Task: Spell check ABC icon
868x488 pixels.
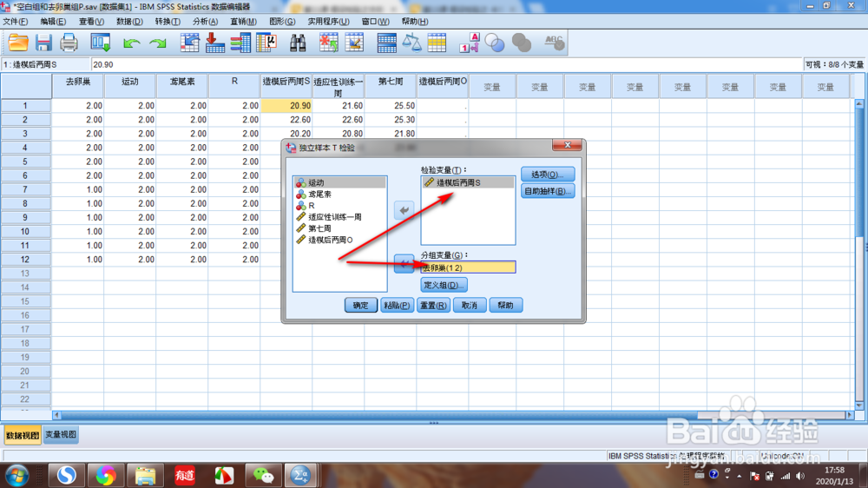Action: coord(554,43)
